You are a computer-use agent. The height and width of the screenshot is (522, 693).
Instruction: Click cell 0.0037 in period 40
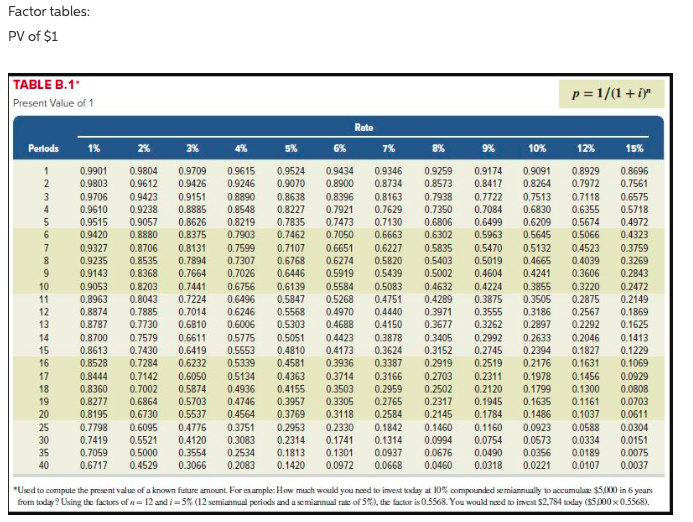(635, 465)
